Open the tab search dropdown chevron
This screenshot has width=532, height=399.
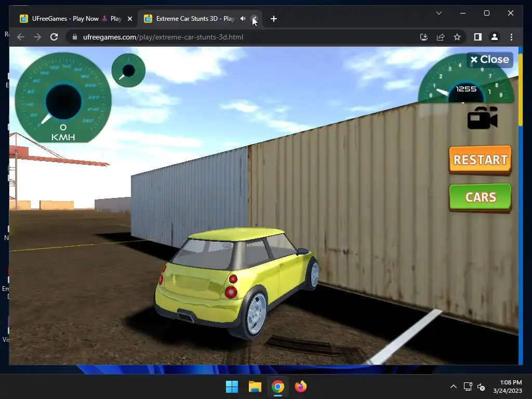click(x=438, y=13)
